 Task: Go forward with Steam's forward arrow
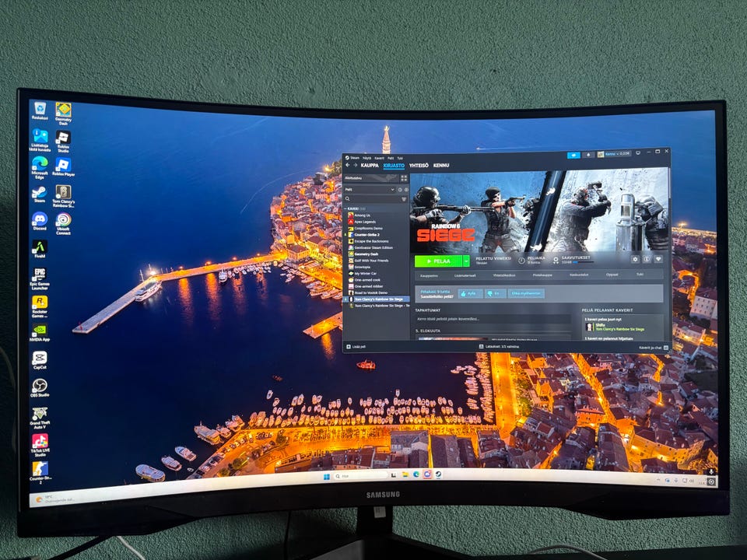tap(355, 165)
